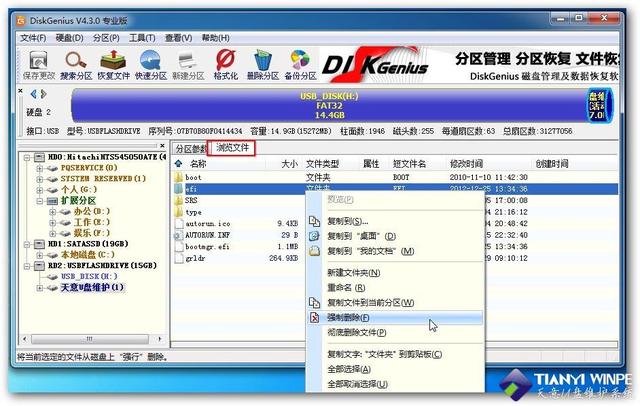The height and width of the screenshot is (406, 640).
Task: Choose 新建文件夹(N) in context menu
Action: 395,273
